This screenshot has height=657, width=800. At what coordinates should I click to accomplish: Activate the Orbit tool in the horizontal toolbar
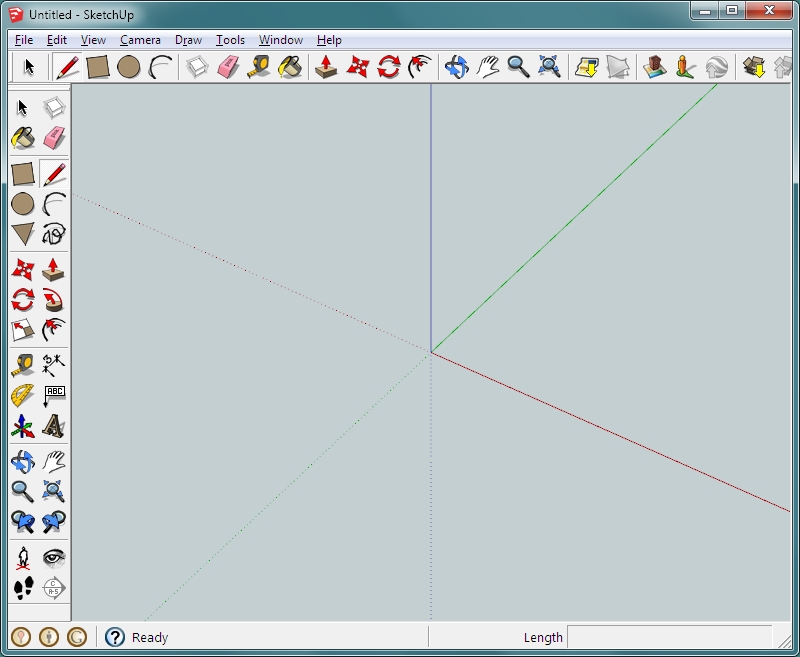456,67
